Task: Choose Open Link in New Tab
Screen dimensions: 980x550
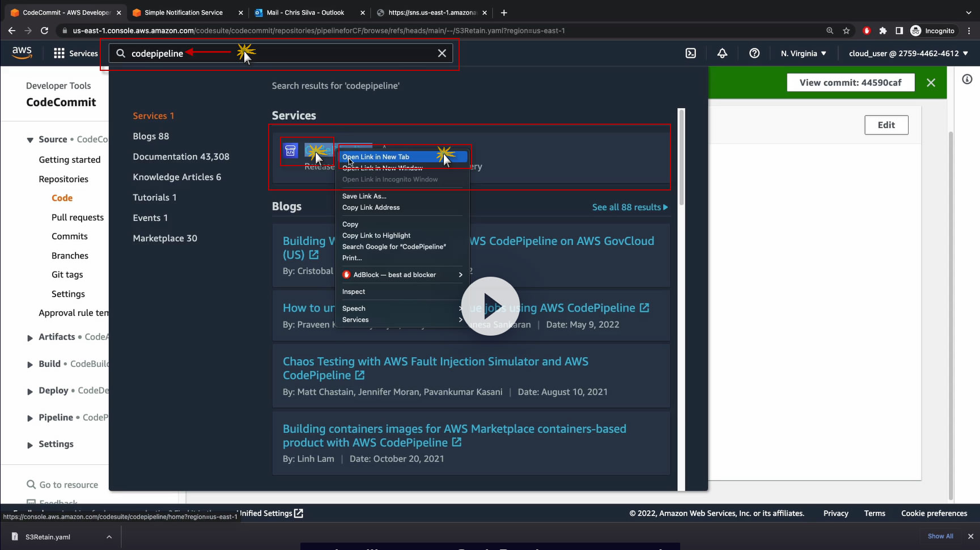Action: pos(403,157)
